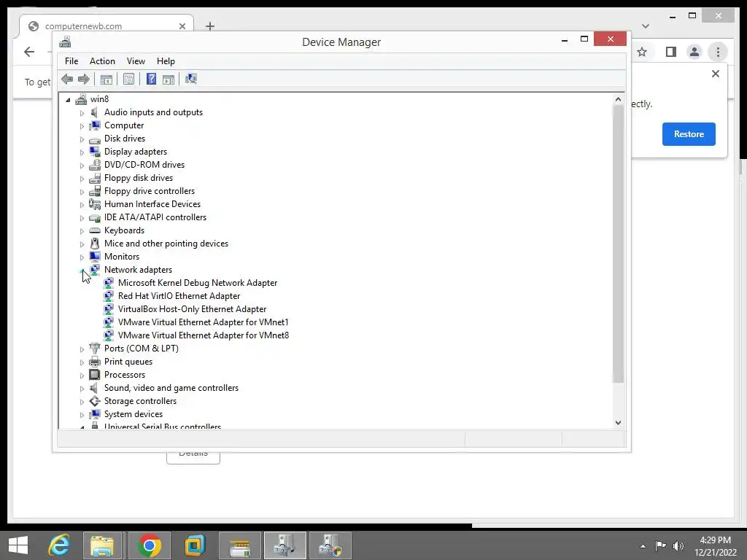Image resolution: width=747 pixels, height=560 pixels.
Task: Open Chrome three-dot menu
Action: (x=718, y=52)
